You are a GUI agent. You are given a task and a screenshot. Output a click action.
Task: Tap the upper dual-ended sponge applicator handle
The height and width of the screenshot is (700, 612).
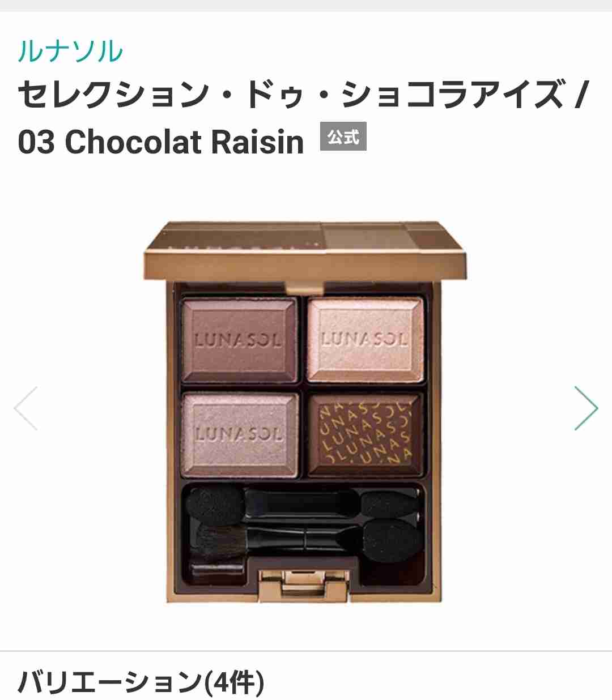click(303, 503)
